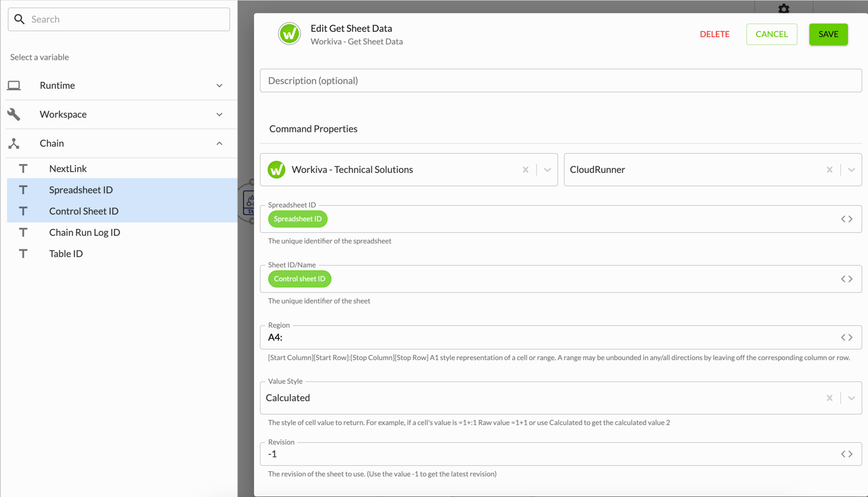Select the Chain Run Log ID variable

pos(122,232)
